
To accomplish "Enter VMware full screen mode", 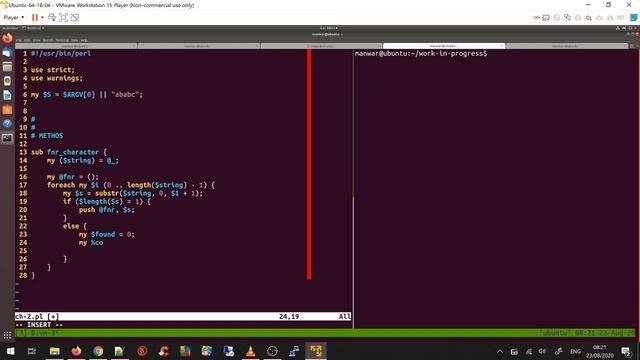I will 63,18.
